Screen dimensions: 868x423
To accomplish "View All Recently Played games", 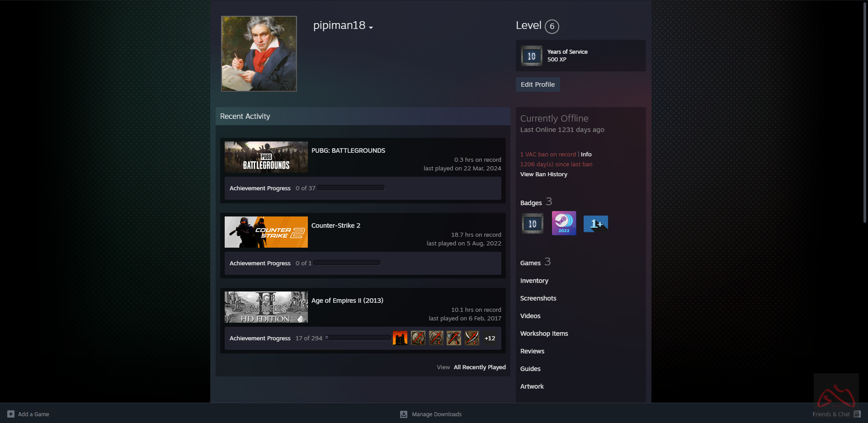I will [x=479, y=367].
